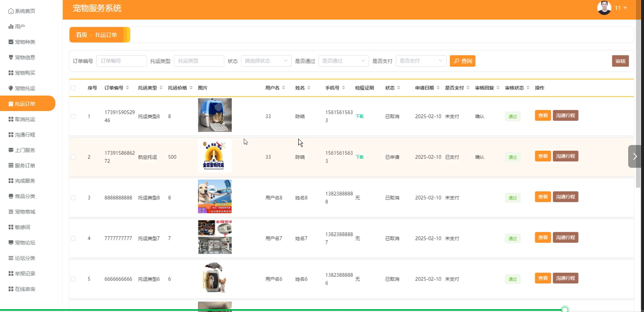Open the 是否通过 dropdown filter
Viewport: 644px width, 312px height.
(x=344, y=61)
